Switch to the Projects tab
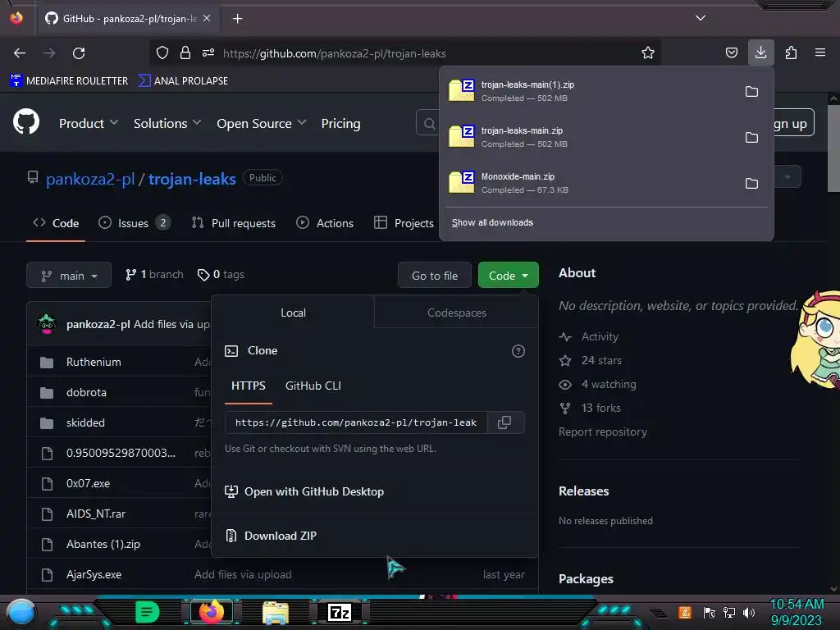 click(x=404, y=223)
